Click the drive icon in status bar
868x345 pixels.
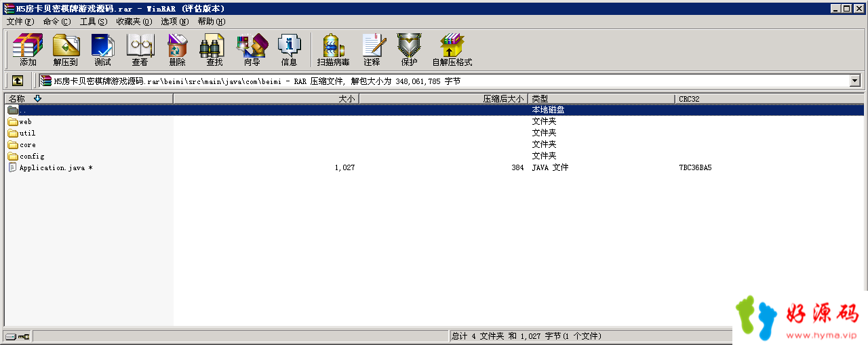[12, 336]
